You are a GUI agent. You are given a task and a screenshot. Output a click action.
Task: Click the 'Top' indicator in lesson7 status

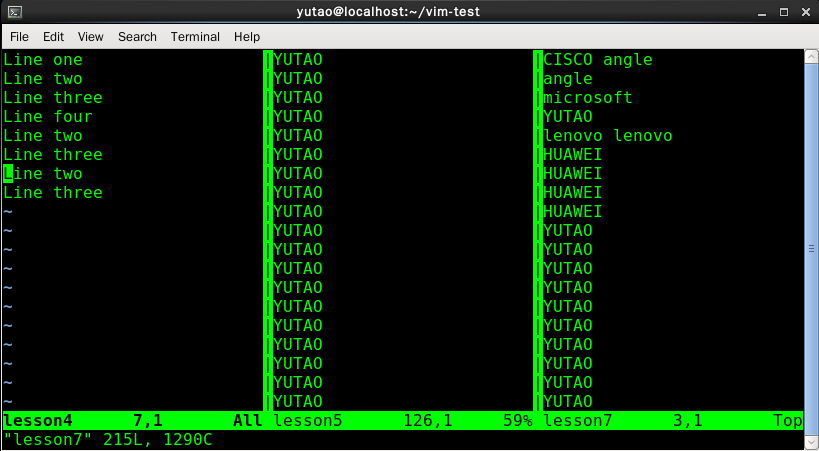pos(787,421)
